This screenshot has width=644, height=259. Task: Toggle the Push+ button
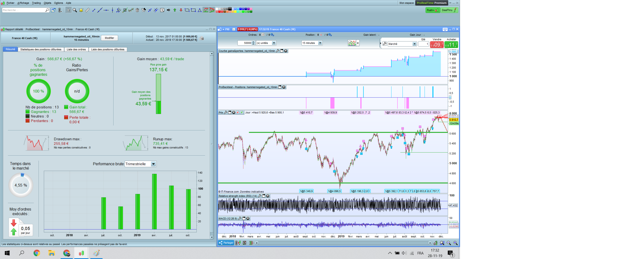click(433, 10)
